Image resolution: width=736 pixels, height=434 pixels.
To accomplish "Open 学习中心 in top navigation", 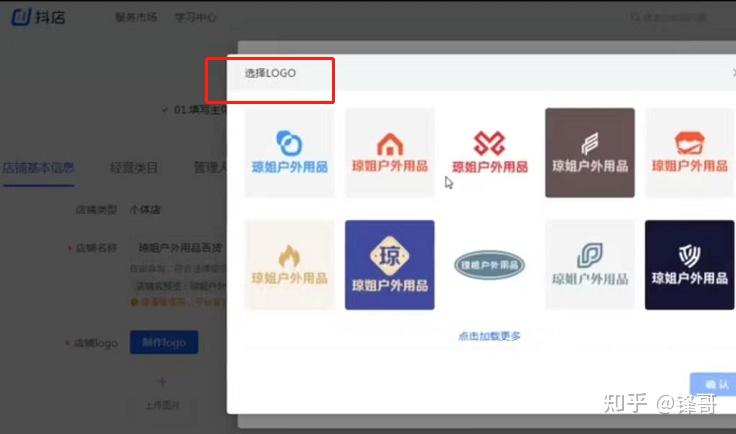I will (x=196, y=17).
